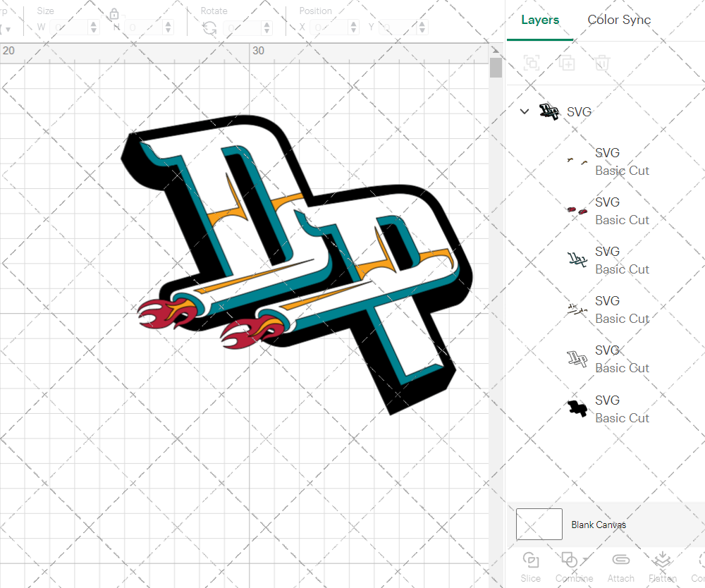Click the Slice tool
The height and width of the screenshot is (588, 705).
click(x=531, y=568)
